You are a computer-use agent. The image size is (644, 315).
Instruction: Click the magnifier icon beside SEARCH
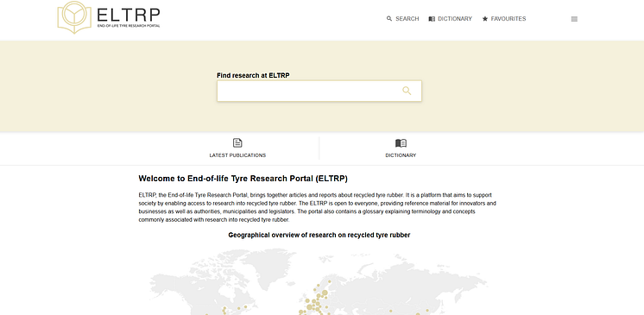point(389,19)
